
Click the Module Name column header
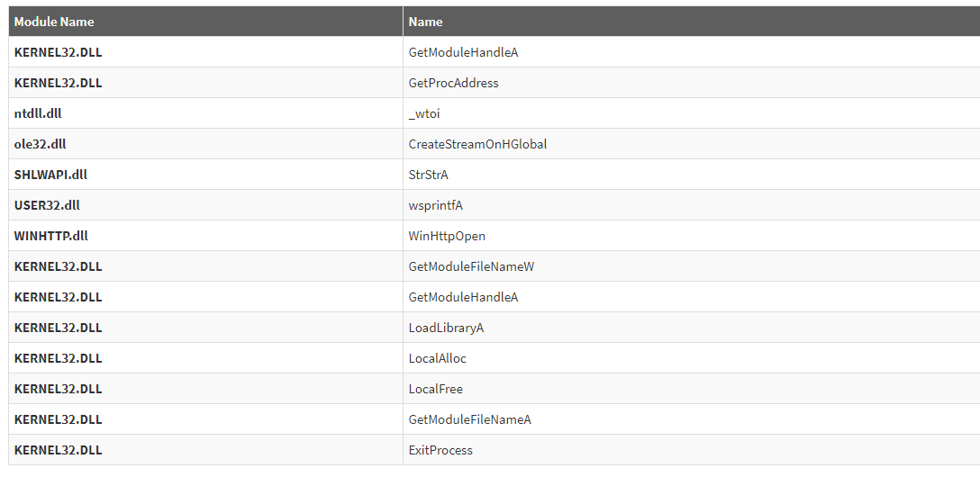(x=54, y=22)
